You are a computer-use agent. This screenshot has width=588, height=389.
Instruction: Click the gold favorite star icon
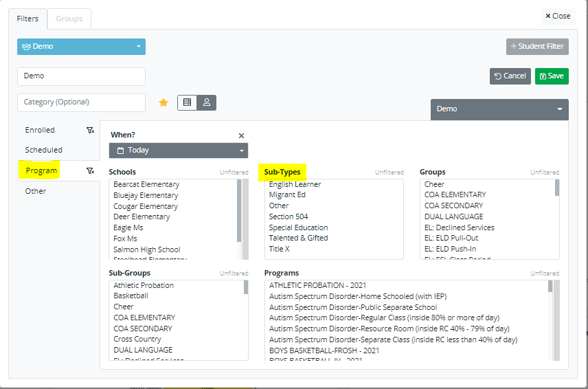(x=163, y=102)
